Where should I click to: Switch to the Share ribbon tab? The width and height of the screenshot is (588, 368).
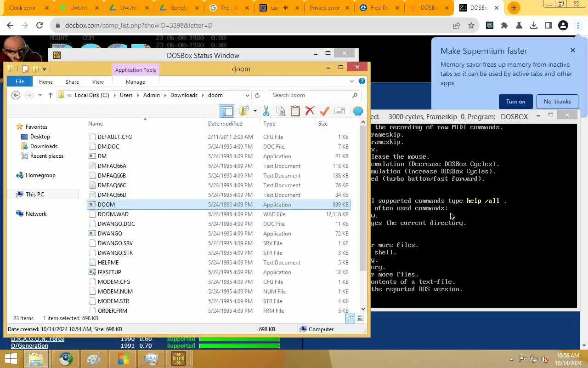(x=72, y=82)
